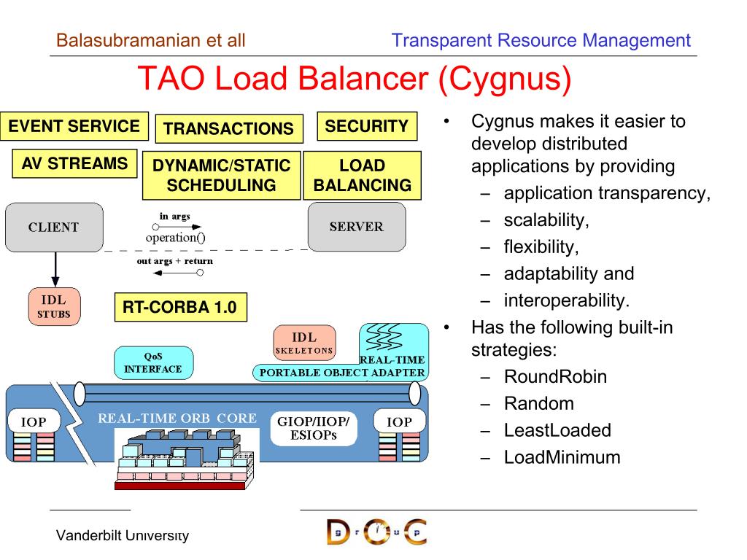Select the "Balasubramanian et all" header text
This screenshot has width=747, height=560.
(x=150, y=41)
